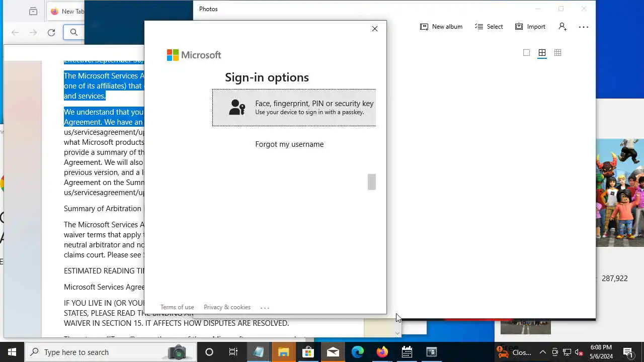Click Select in the Photos toolbar
644x362 pixels.
tap(489, 27)
